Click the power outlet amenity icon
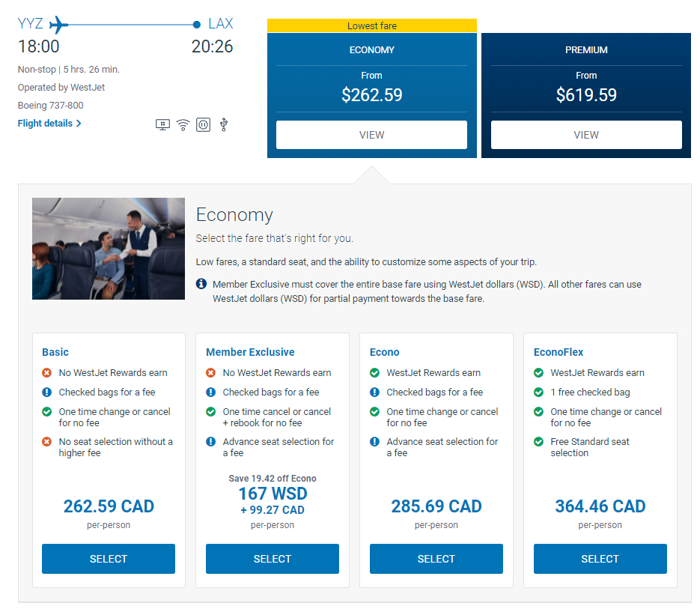The width and height of the screenshot is (700, 612). [203, 125]
